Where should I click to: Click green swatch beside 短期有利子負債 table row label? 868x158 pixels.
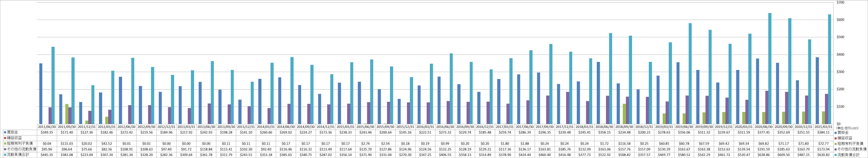coord(5,144)
